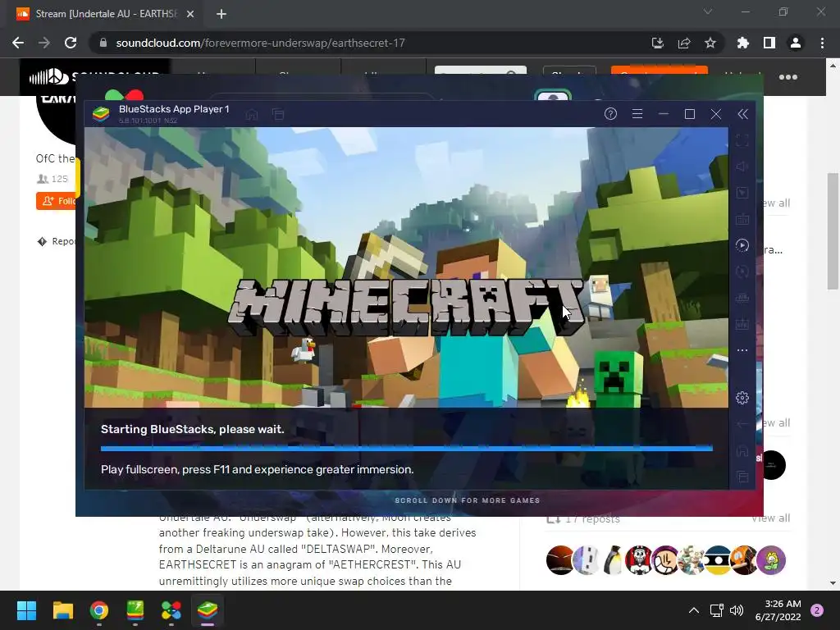840x630 pixels.
Task: Click the lock mouse cursor icon in BlueStacks sidebar
Action: pos(742,193)
